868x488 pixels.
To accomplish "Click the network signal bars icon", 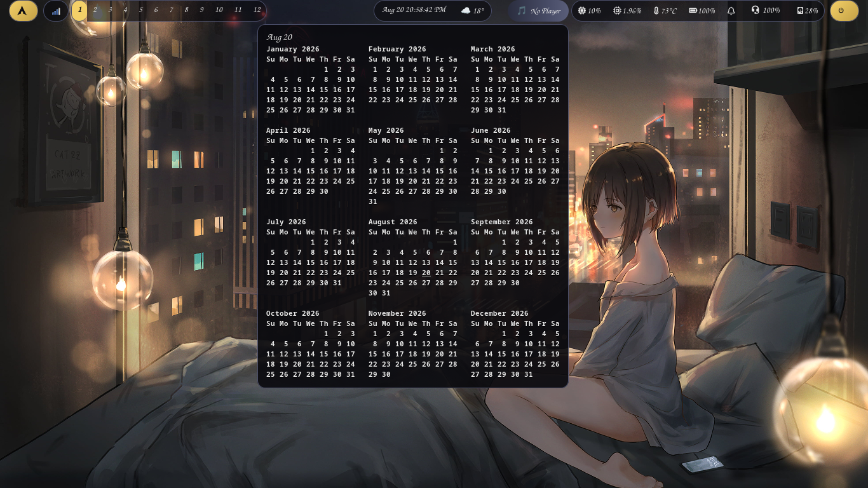I will pyautogui.click(x=56, y=11).
